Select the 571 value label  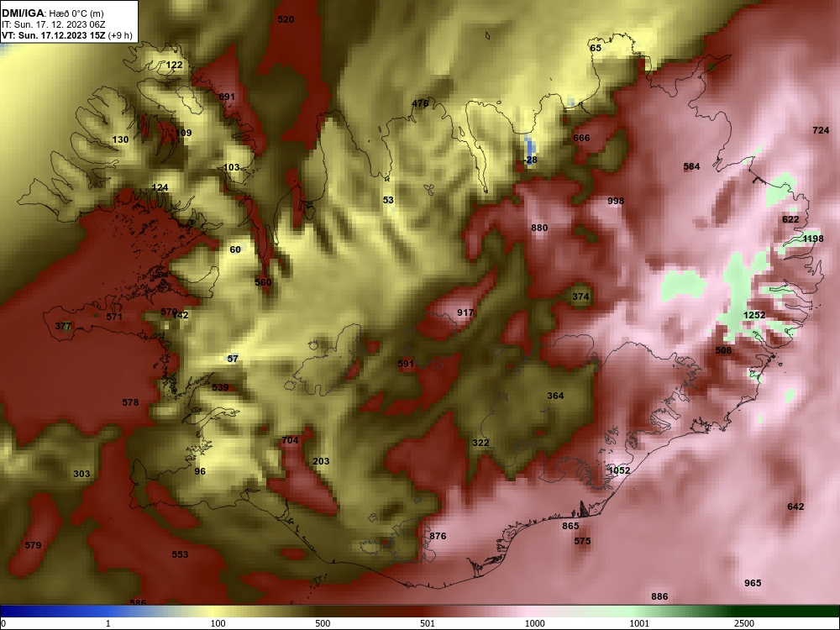click(x=114, y=317)
